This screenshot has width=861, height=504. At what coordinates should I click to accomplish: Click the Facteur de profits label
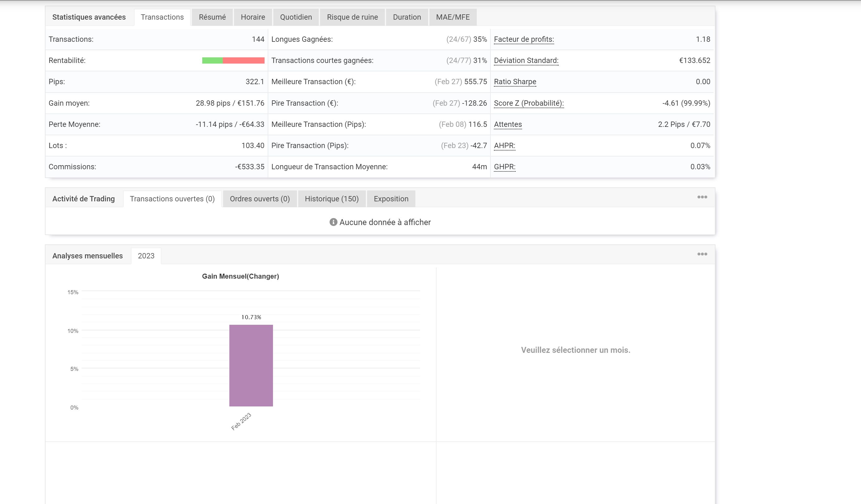[x=524, y=39]
